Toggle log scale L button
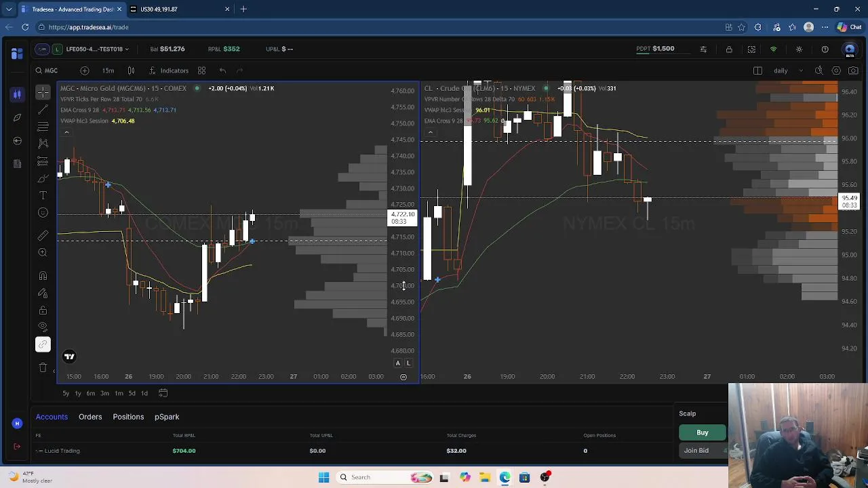Screen dimensions: 868x488 tap(408, 363)
